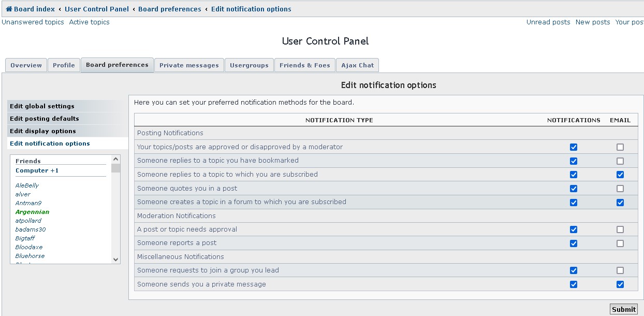Uncheck notification when someone quotes you
This screenshot has height=316, width=644.
pos(574,189)
